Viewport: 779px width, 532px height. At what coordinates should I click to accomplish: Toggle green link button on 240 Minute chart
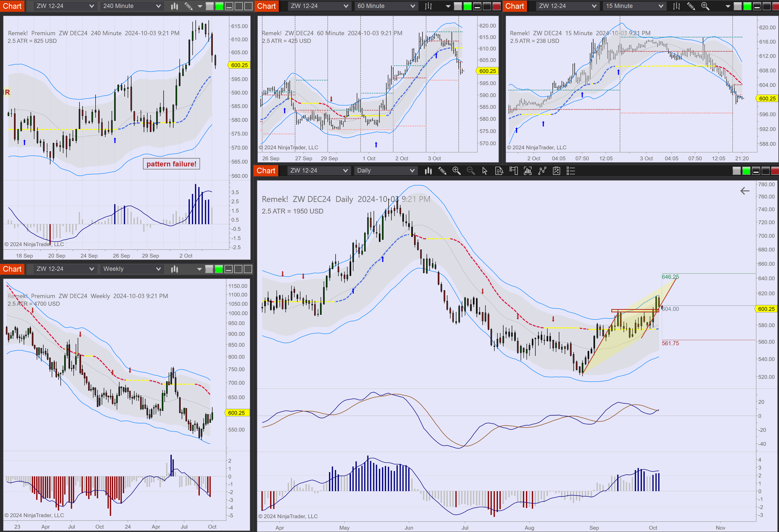click(219, 6)
